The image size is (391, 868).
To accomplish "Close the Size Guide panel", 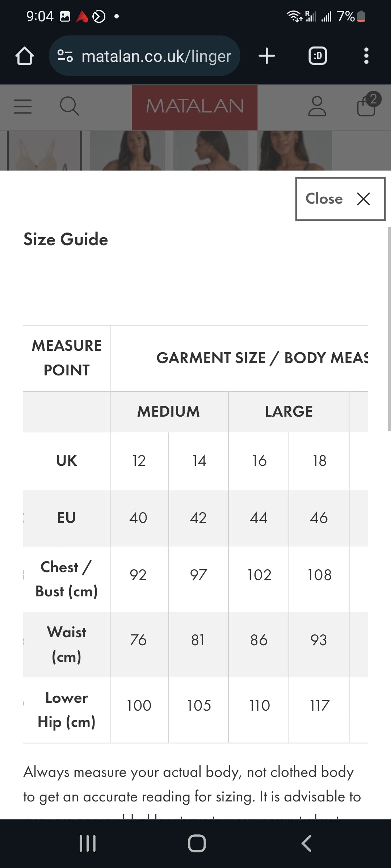I will click(340, 199).
